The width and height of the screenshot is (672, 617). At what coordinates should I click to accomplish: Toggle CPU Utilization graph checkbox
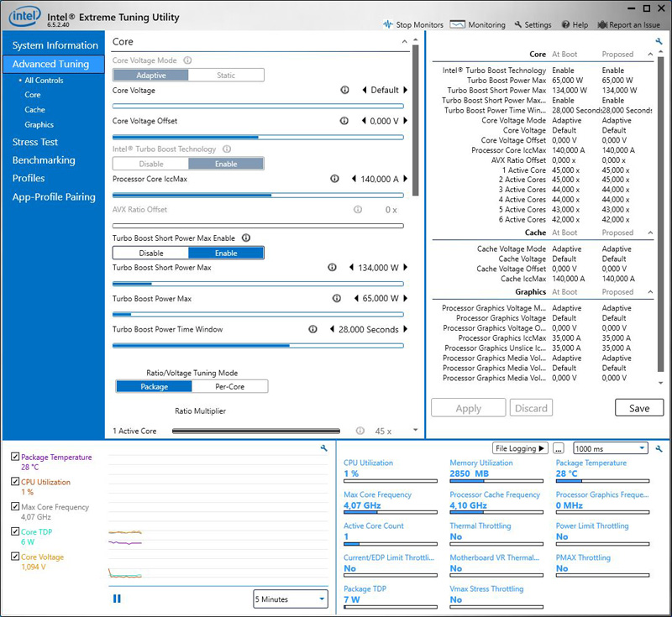point(15,481)
